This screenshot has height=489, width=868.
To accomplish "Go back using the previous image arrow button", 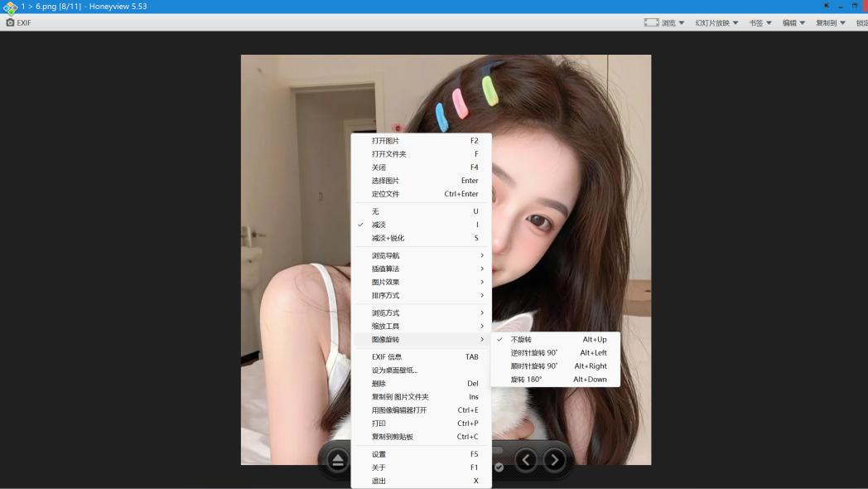I will (x=525, y=458).
